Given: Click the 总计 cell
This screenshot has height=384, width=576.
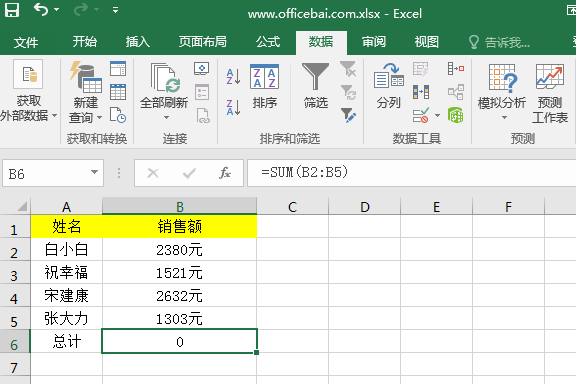Looking at the screenshot, I should click(x=66, y=341).
